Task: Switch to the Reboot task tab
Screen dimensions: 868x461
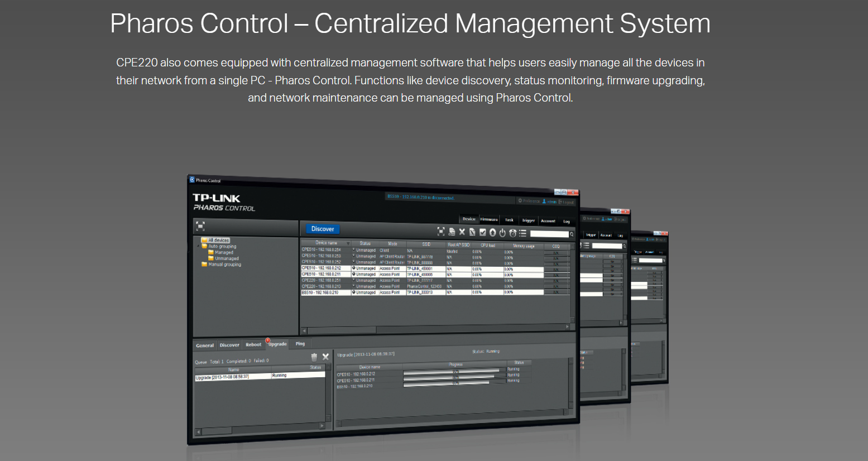Action: (253, 344)
